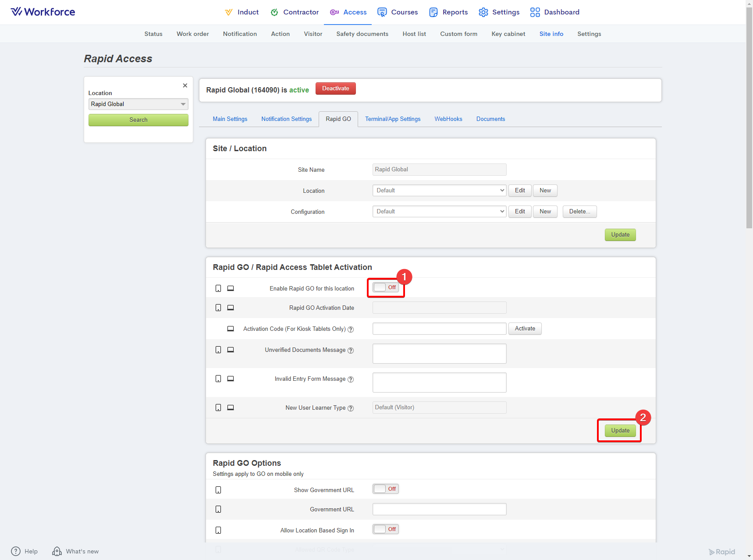The height and width of the screenshot is (560, 753).
Task: Click the green Search button
Action: pyautogui.click(x=139, y=120)
